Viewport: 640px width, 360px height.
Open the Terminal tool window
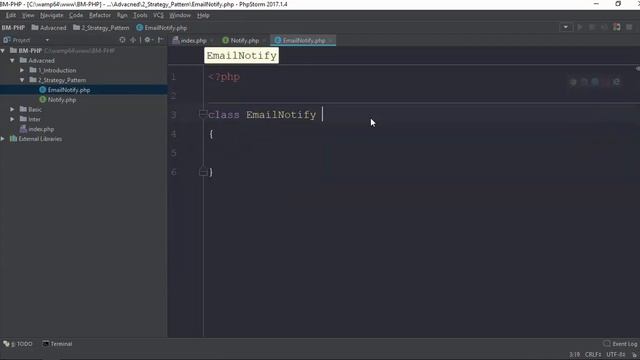(57, 344)
